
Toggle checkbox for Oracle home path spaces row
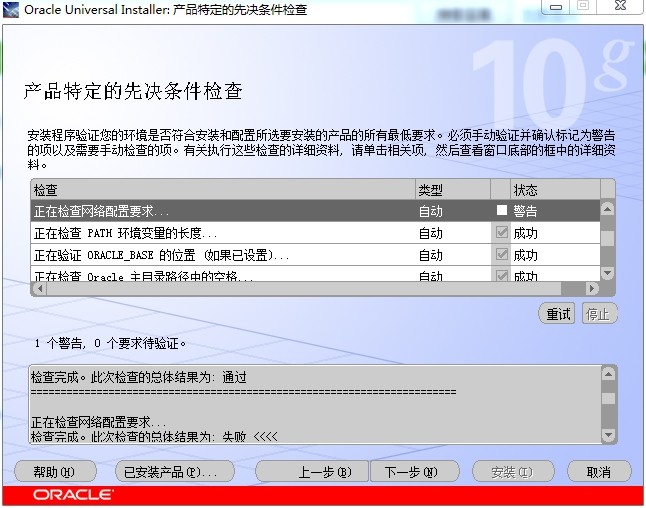(501, 275)
